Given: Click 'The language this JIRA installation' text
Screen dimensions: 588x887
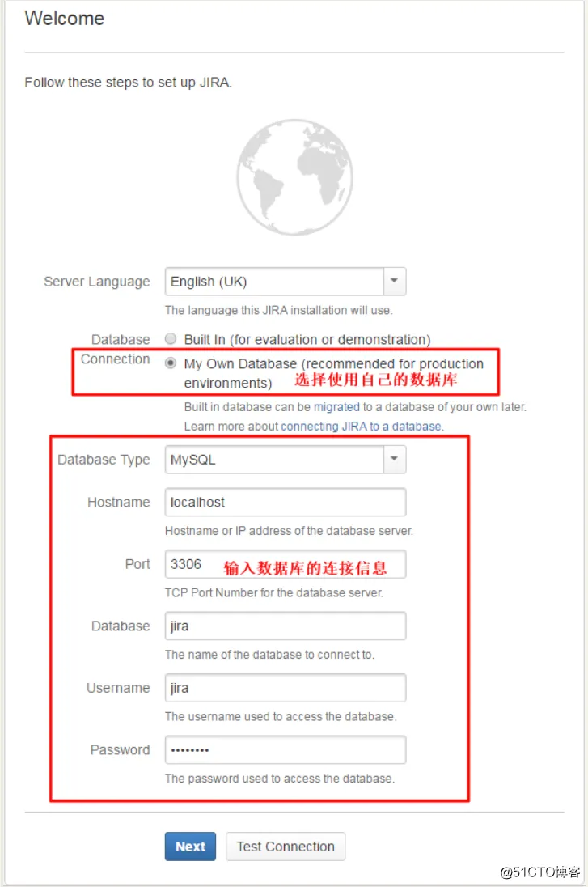Looking at the screenshot, I should click(x=279, y=310).
